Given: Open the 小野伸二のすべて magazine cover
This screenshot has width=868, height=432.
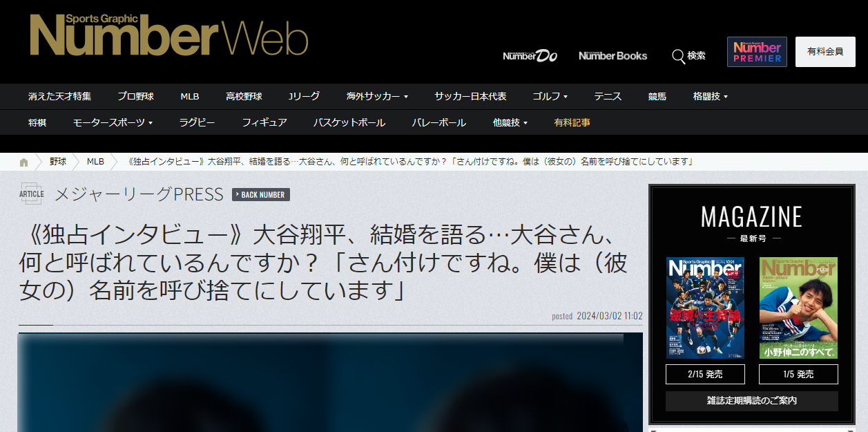Looking at the screenshot, I should (798, 308).
